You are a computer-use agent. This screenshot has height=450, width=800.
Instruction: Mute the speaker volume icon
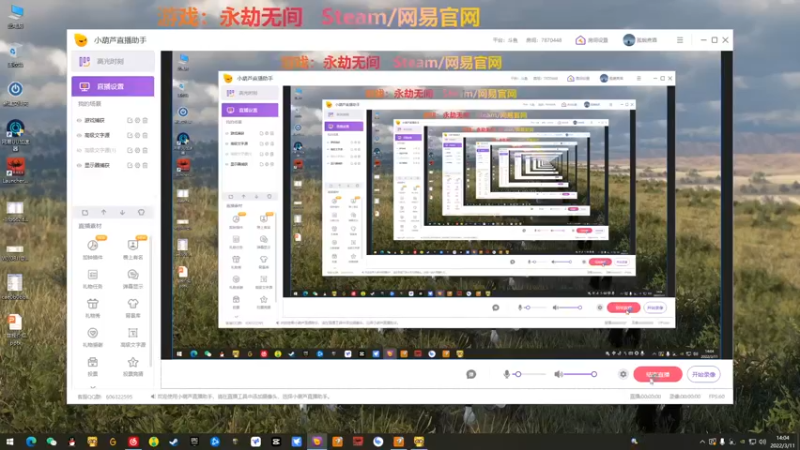click(558, 374)
